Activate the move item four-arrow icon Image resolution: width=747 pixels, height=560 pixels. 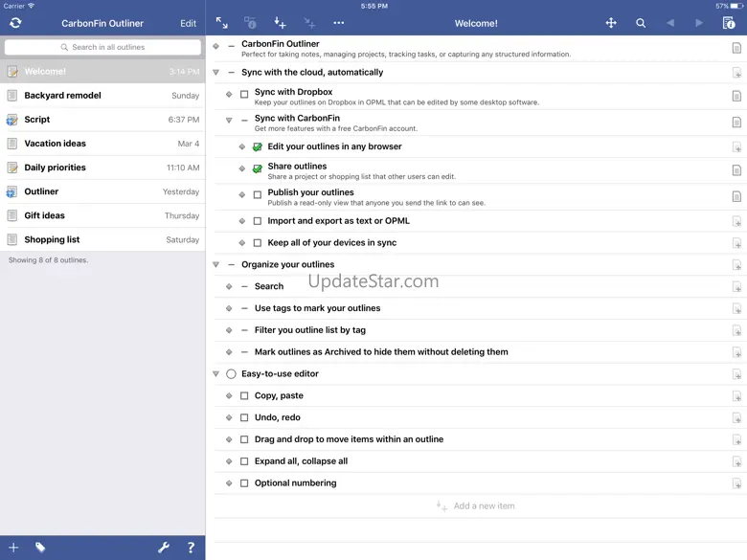[x=611, y=23]
